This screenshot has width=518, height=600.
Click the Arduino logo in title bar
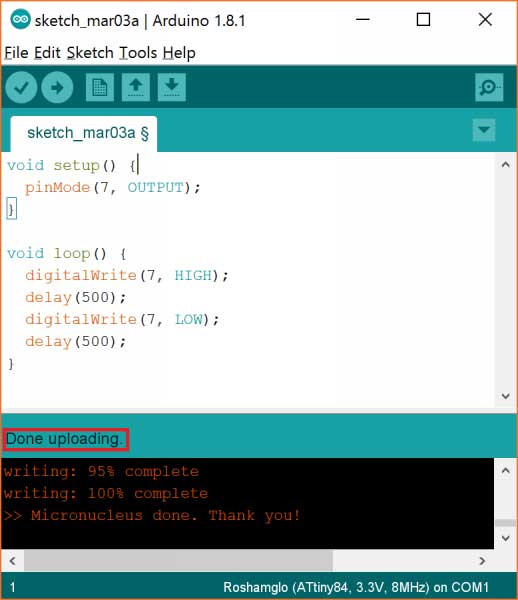[20, 20]
